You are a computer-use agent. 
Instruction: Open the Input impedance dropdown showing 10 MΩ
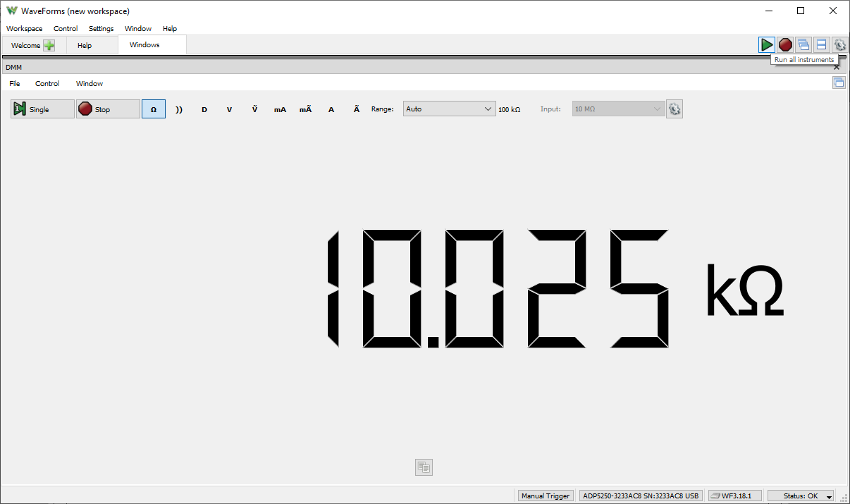point(619,109)
